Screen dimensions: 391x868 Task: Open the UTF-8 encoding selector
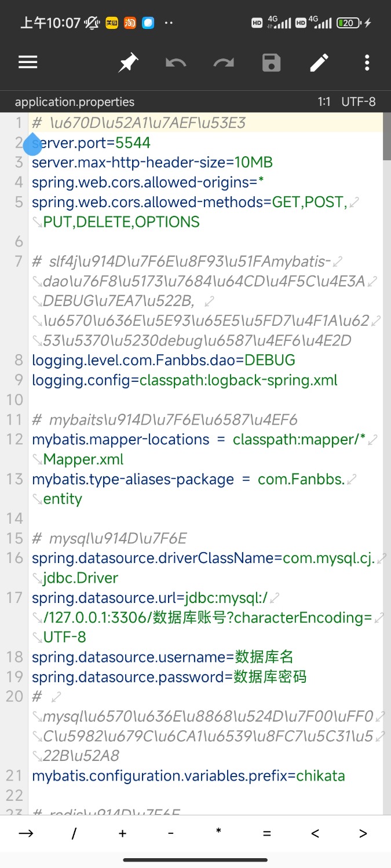coord(359,102)
